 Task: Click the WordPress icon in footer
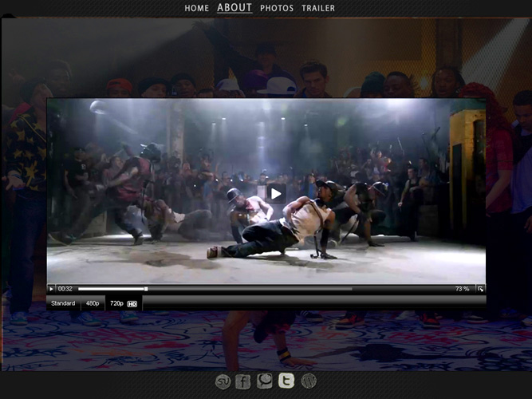coord(309,381)
